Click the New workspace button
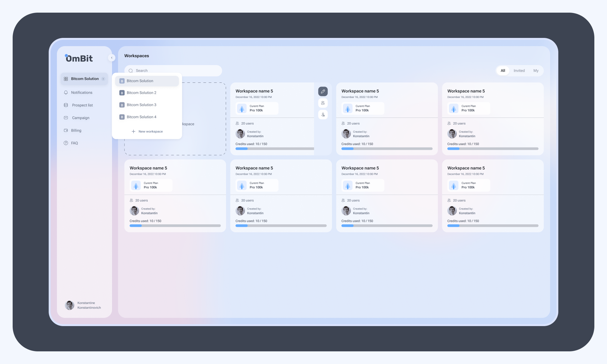607x364 pixels. tap(147, 131)
